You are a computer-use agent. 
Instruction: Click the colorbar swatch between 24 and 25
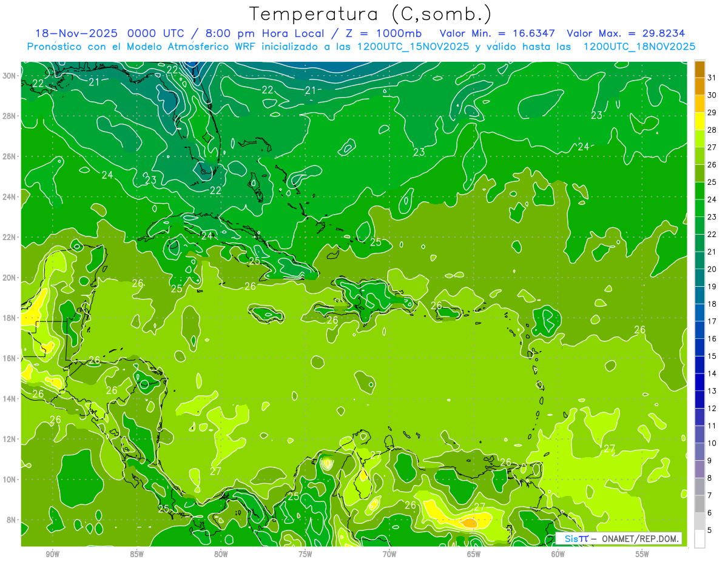pyautogui.click(x=699, y=190)
